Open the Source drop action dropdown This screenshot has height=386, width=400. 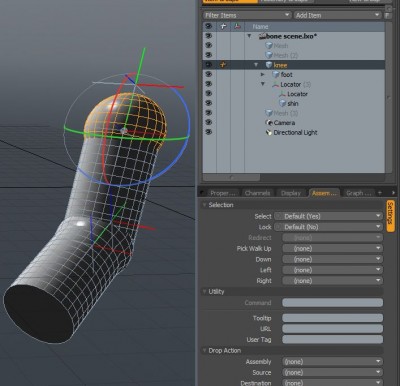(332, 372)
